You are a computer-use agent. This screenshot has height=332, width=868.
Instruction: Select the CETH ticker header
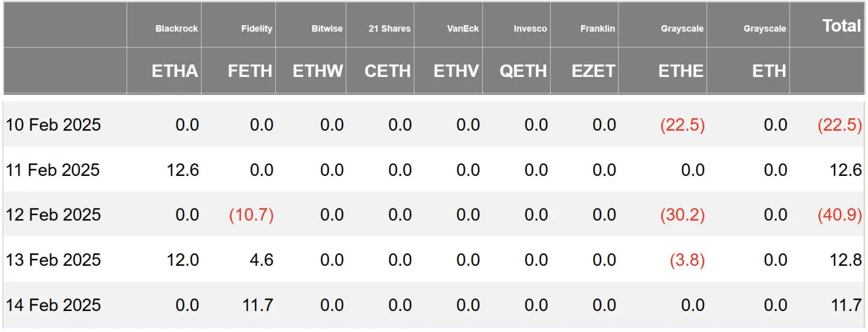tap(388, 71)
